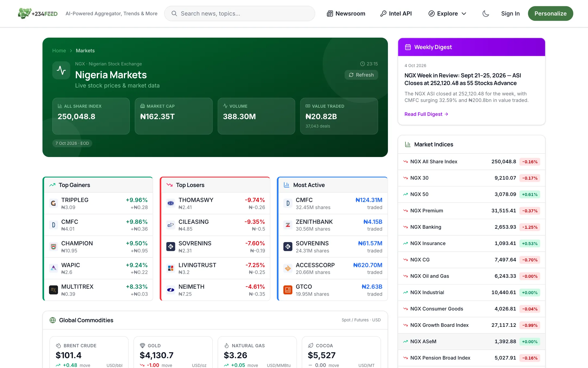Select the NGX Insurance index row
This screenshot has width=588, height=368.
click(x=471, y=243)
